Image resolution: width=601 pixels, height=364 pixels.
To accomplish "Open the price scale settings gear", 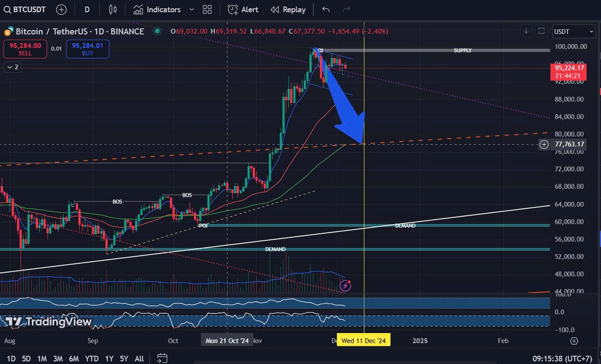I will pos(574,340).
